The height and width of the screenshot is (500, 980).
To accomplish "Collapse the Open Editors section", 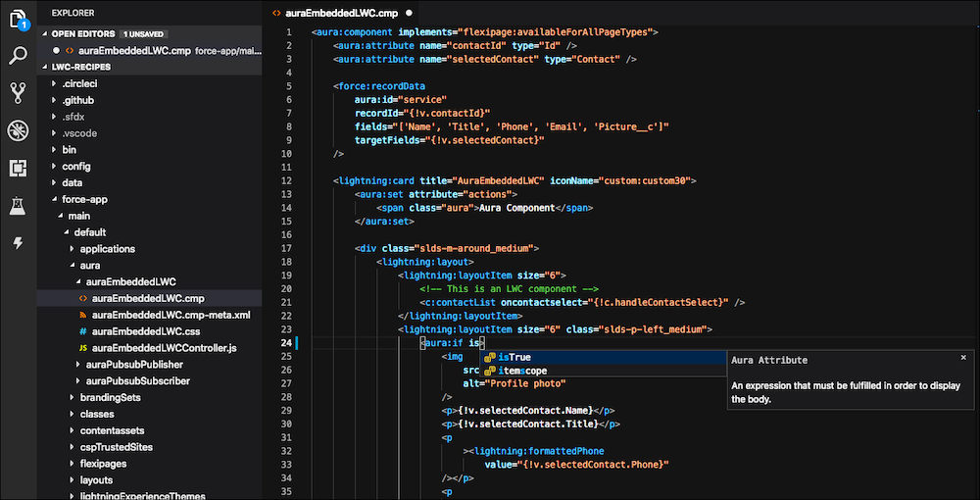I will (x=45, y=33).
